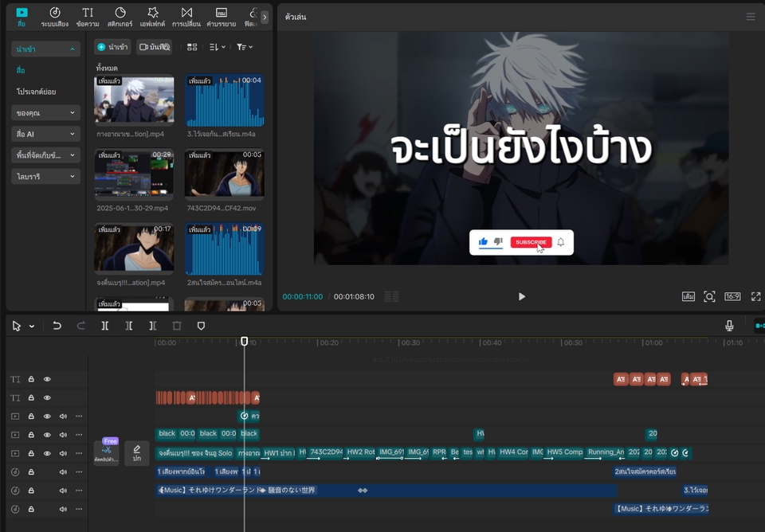Open the สติกเกอร์ (stickers) tab
Viewport: 765px width, 532px height.
(x=120, y=17)
